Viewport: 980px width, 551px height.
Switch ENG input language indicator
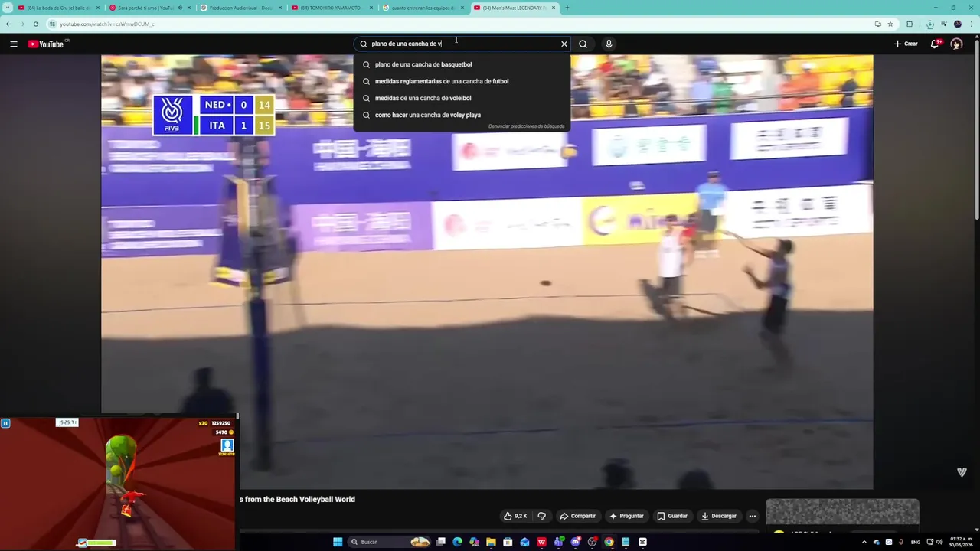[916, 542]
